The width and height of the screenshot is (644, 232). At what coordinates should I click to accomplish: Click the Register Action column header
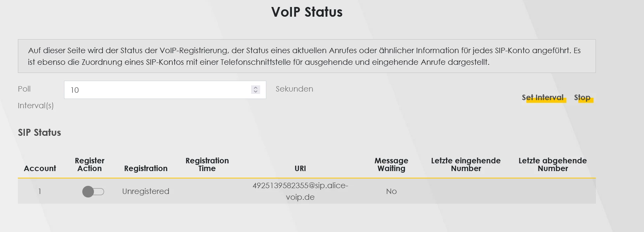pos(90,164)
